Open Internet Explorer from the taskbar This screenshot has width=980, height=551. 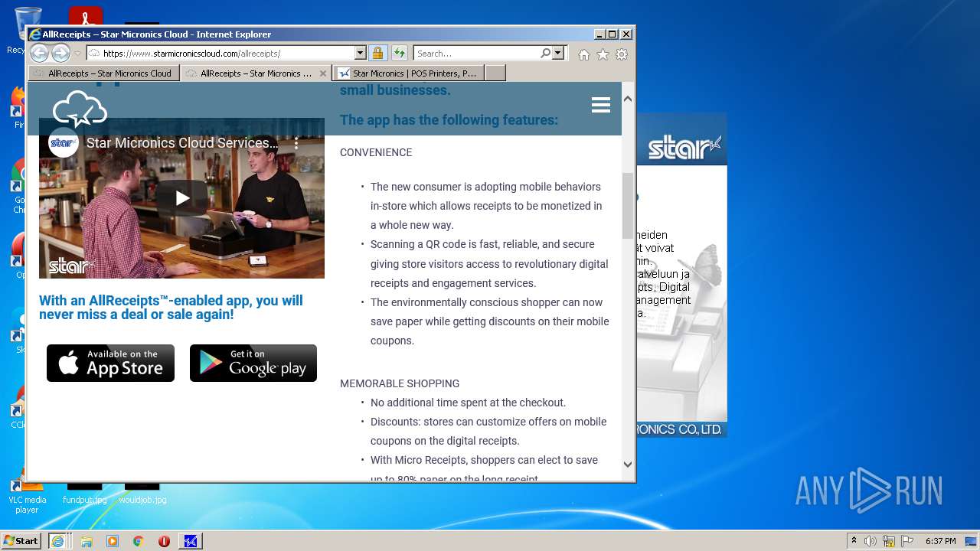57,541
